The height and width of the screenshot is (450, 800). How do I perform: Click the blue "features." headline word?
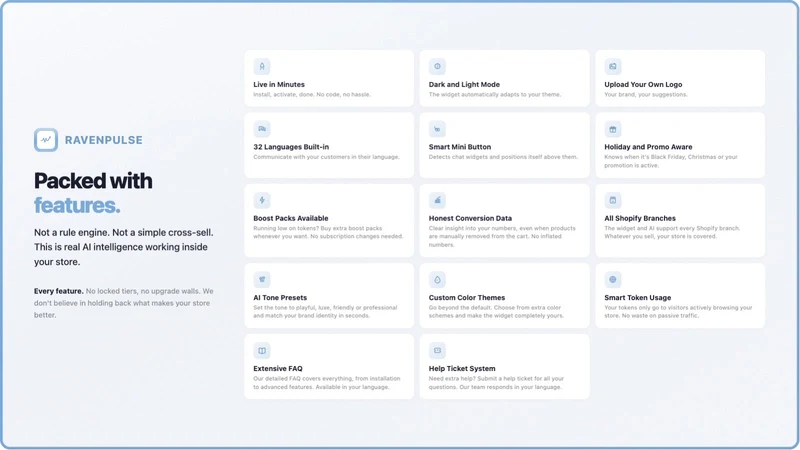77,205
